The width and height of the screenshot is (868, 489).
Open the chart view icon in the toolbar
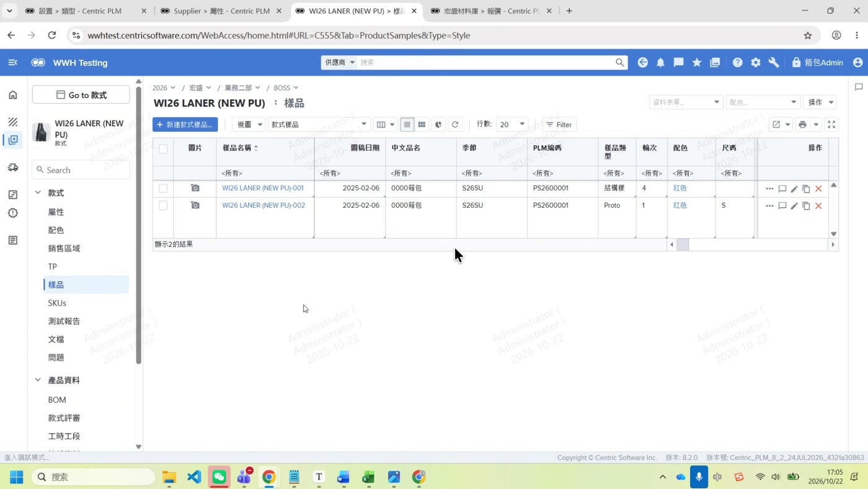coord(438,125)
